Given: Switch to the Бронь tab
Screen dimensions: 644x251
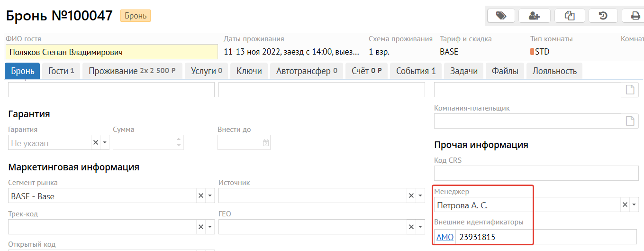Looking at the screenshot, I should (22, 71).
